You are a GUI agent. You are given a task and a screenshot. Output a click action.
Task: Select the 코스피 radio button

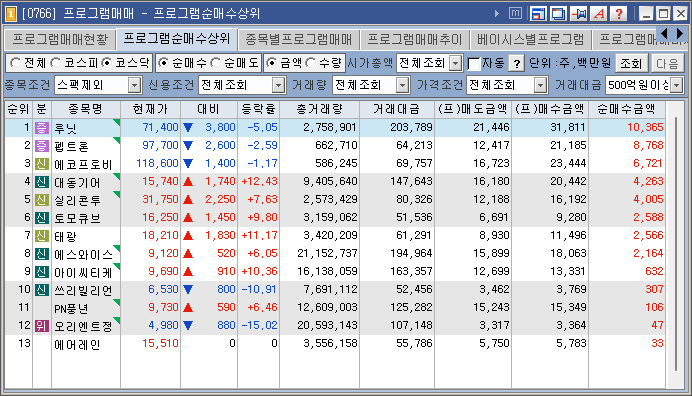(56, 63)
